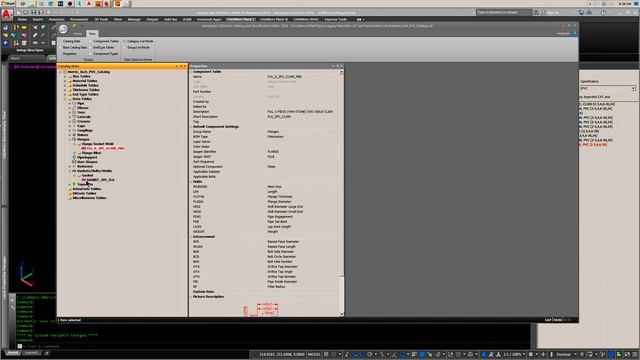Collapse the Enhancement properties section
The height and width of the screenshot is (360, 640).
191,236
